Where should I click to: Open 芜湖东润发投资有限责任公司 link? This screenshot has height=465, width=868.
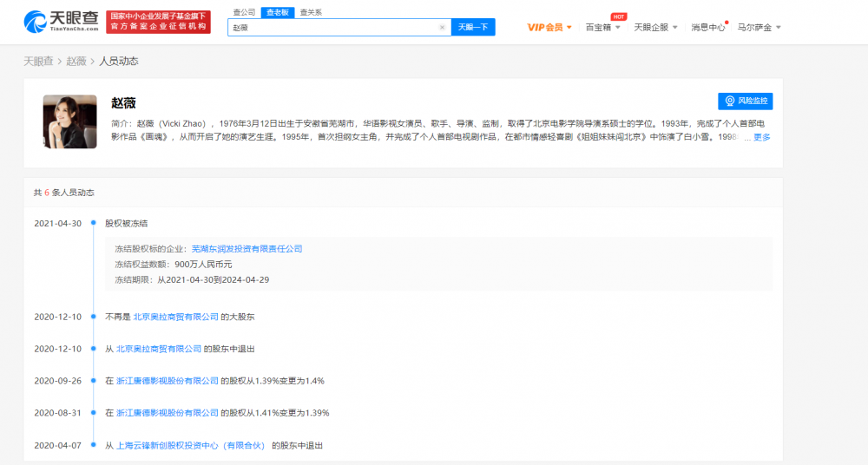pyautogui.click(x=247, y=249)
